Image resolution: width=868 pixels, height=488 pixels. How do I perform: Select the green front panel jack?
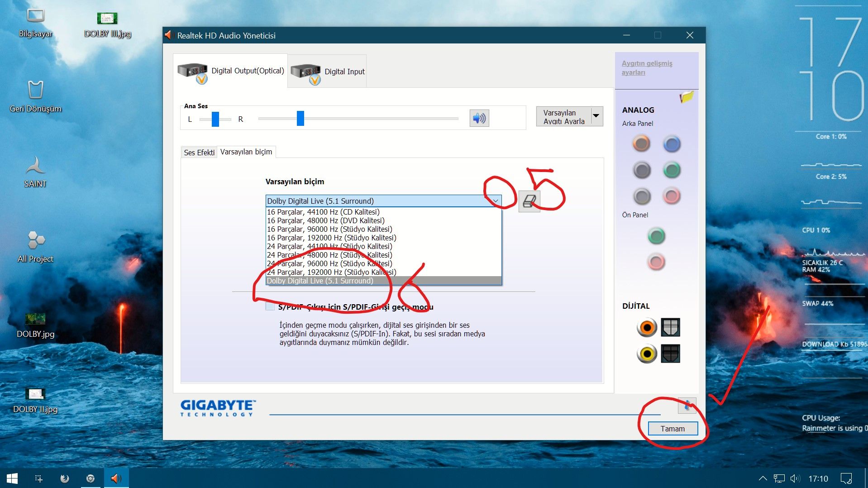point(656,236)
